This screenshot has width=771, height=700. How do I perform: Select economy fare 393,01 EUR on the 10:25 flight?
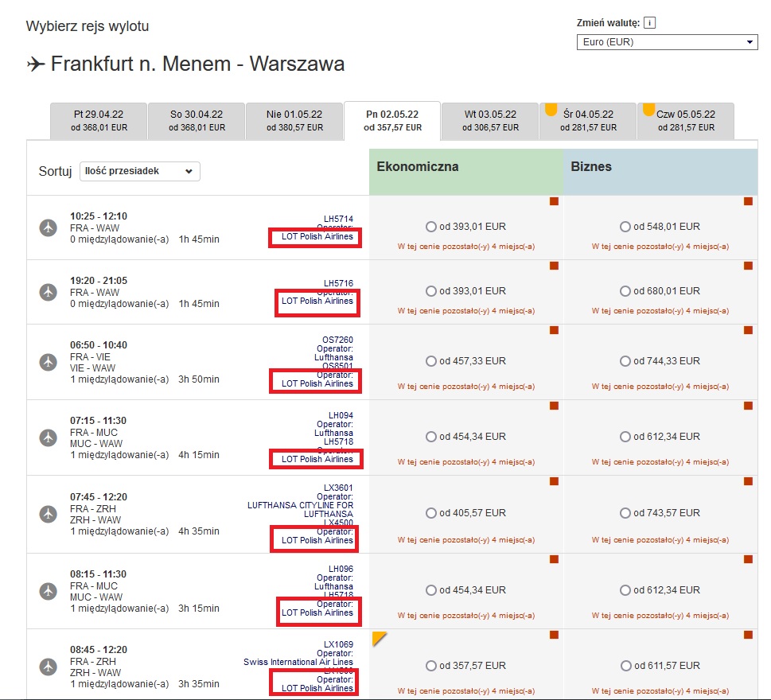tap(431, 227)
